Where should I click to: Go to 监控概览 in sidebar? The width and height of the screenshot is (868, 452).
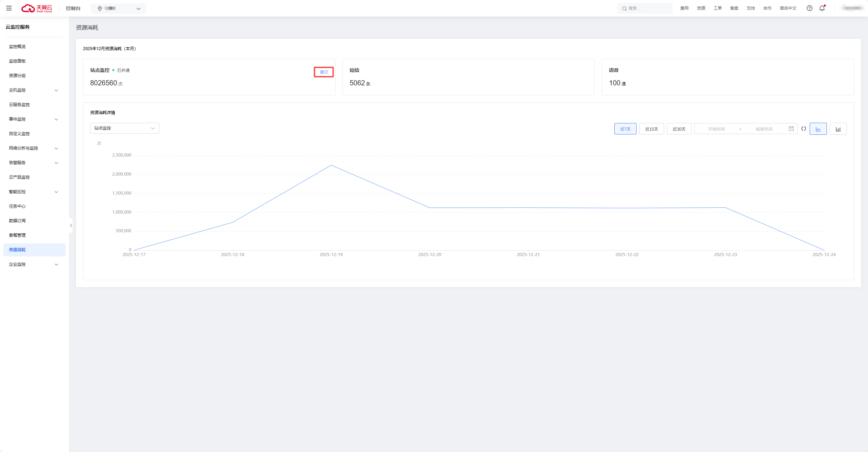17,47
